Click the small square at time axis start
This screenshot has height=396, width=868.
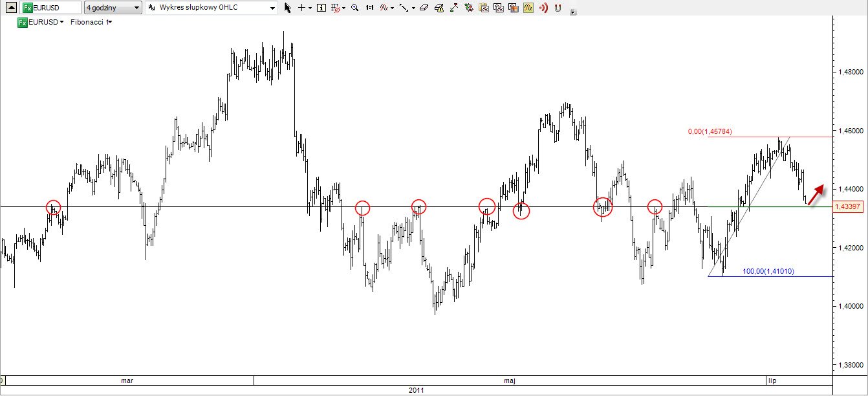tap(2, 380)
